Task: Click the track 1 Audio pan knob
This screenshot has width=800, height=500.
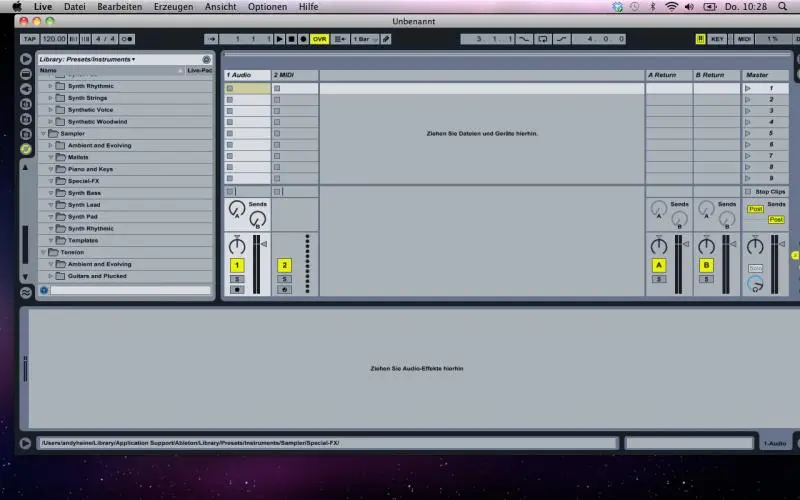Action: tap(236, 246)
